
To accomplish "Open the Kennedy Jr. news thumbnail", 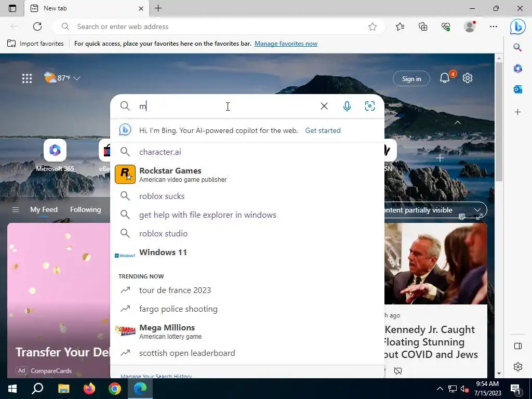I will point(436,263).
